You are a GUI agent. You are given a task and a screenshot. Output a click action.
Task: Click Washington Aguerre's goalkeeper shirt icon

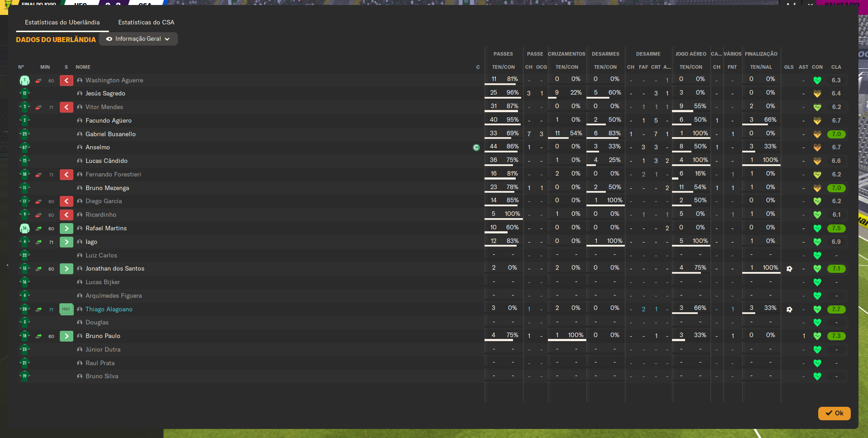24,81
